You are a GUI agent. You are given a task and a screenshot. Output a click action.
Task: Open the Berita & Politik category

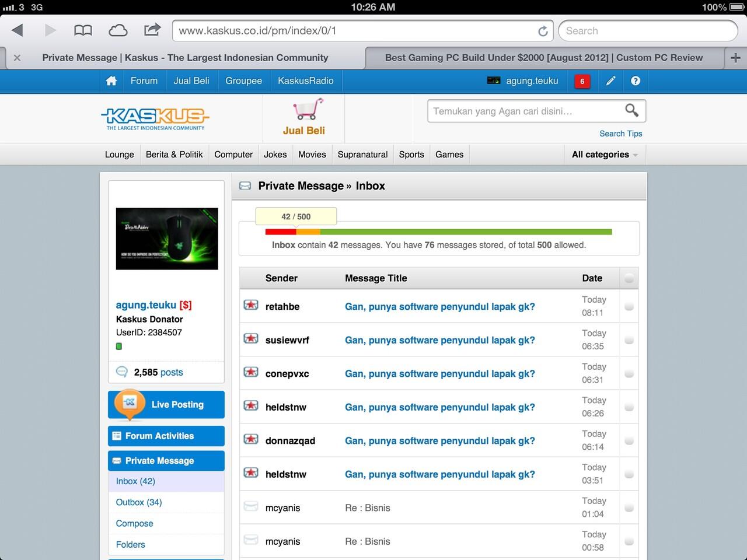pyautogui.click(x=174, y=155)
